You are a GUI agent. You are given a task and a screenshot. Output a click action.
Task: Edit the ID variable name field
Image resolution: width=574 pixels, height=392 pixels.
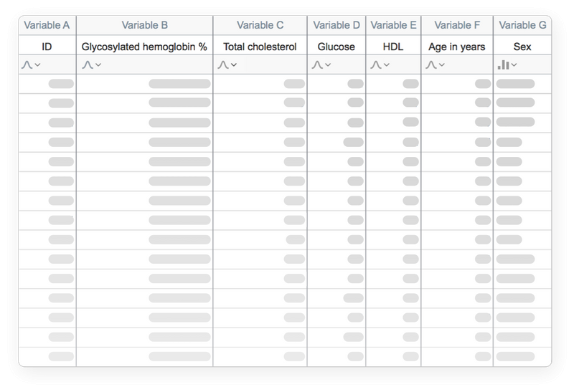pos(47,47)
